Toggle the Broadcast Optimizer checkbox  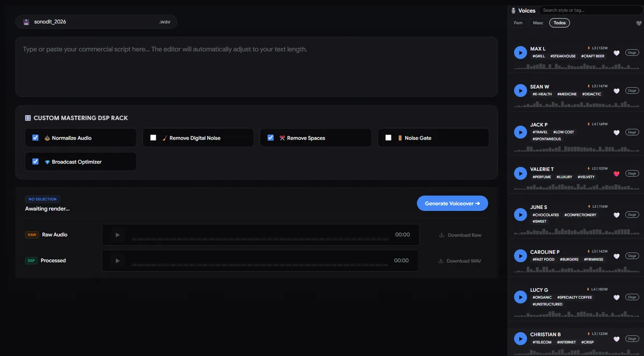click(35, 161)
